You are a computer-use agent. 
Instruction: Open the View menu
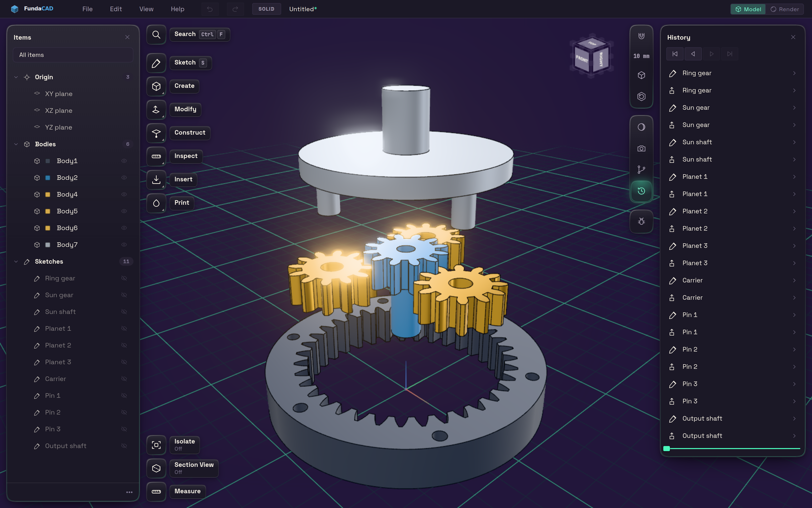point(146,9)
